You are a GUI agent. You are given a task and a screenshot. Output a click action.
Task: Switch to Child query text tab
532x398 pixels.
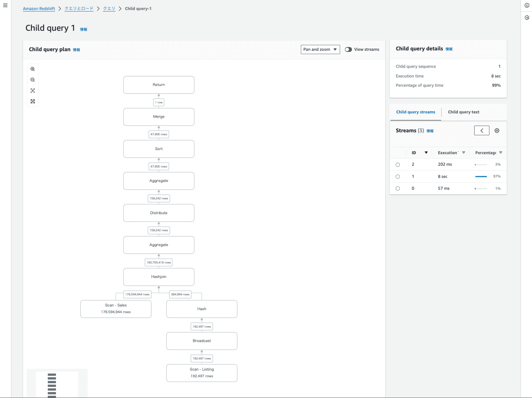point(463,112)
